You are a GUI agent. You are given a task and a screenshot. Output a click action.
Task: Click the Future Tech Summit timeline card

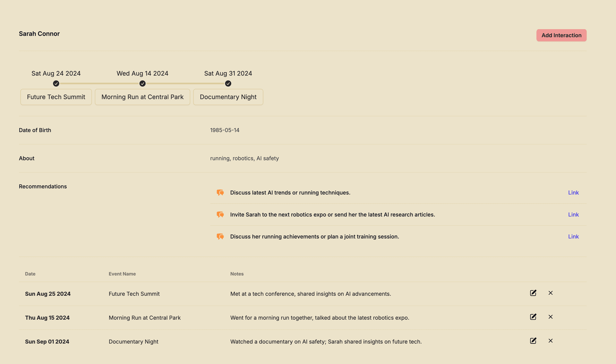click(x=56, y=97)
